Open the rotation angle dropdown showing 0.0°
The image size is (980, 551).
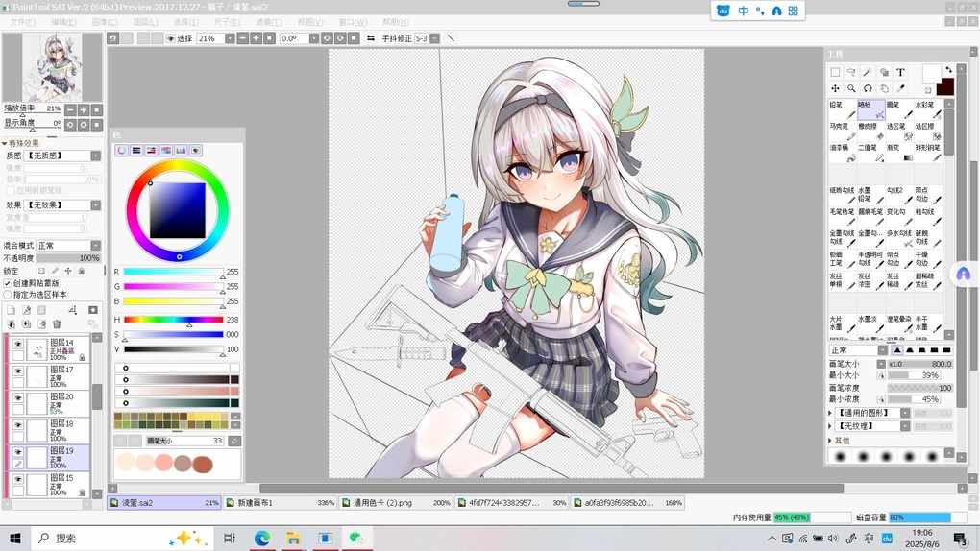[314, 38]
